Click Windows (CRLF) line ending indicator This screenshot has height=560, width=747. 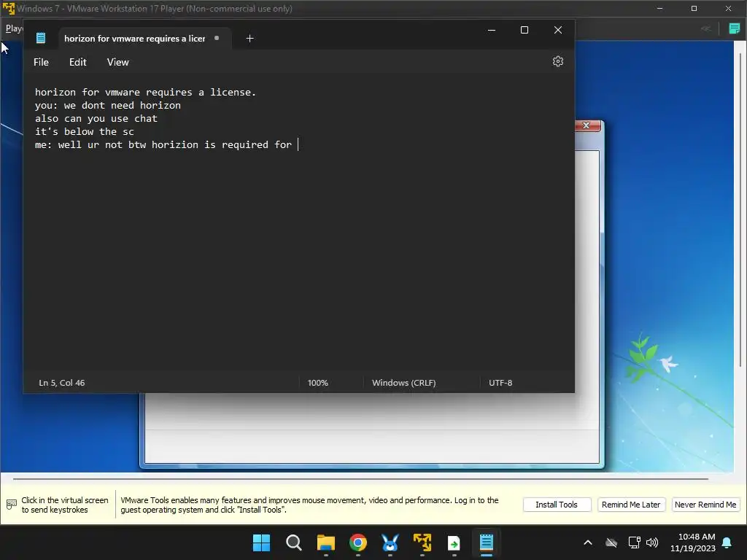pos(403,383)
